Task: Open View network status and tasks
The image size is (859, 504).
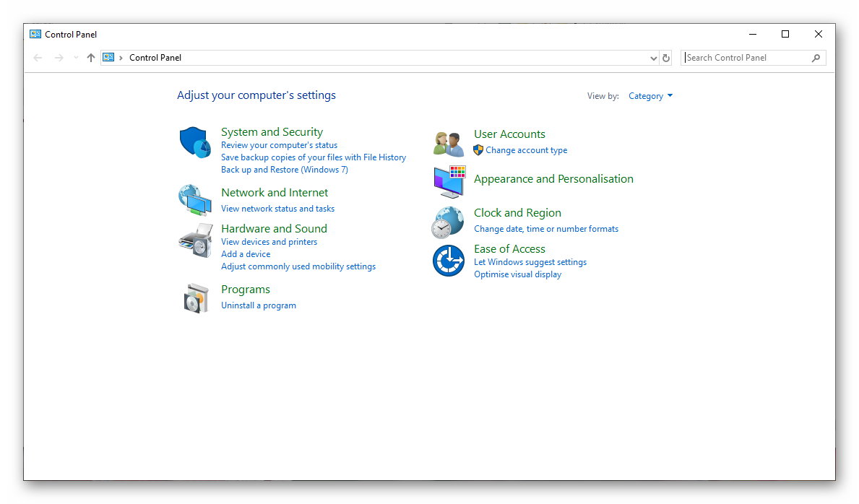Action: [277, 209]
